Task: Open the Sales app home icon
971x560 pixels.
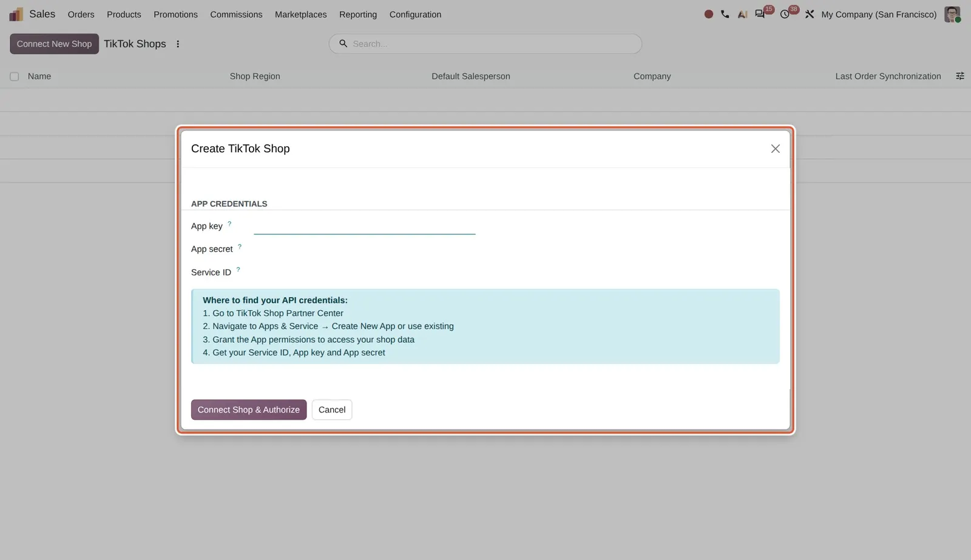Action: 16,14
